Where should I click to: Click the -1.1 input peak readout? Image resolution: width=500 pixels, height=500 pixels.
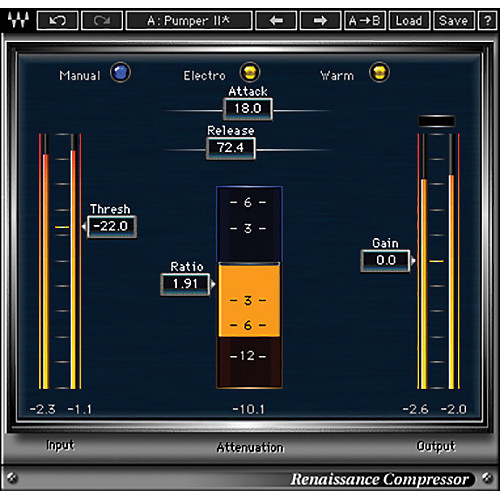79,409
